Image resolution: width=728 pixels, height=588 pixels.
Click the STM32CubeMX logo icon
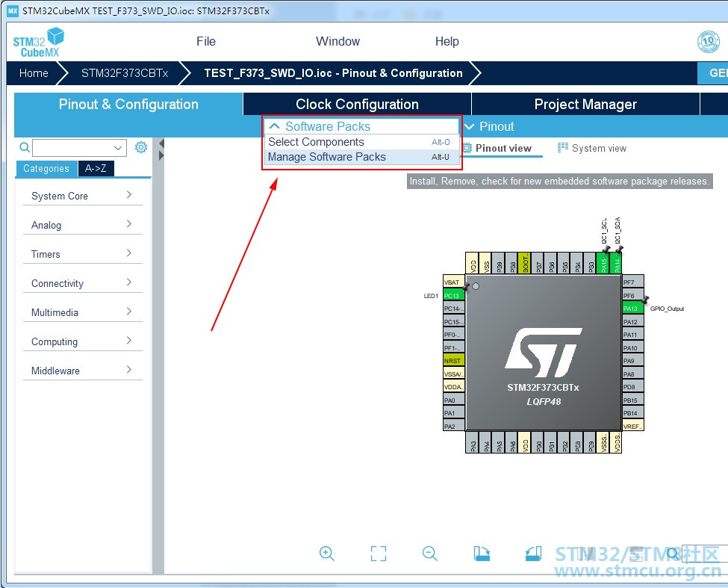click(39, 43)
